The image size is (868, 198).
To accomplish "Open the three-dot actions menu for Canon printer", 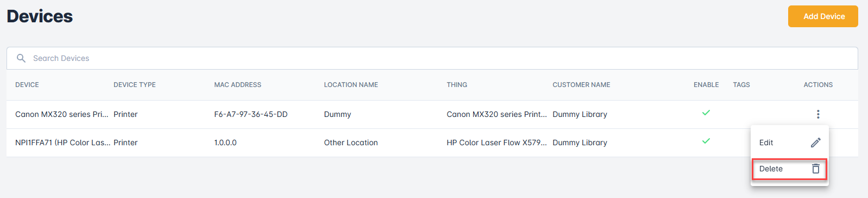I will [x=818, y=114].
